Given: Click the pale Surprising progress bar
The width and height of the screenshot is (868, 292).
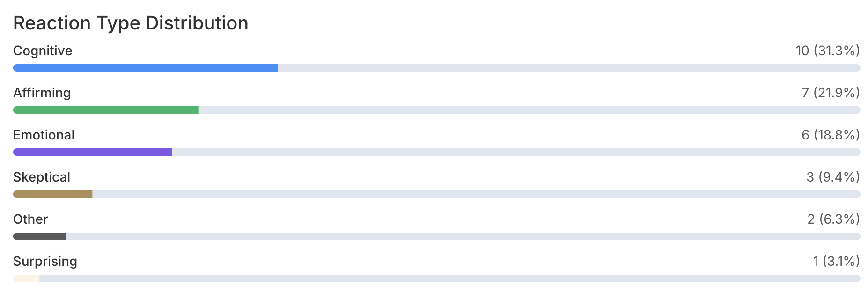Looking at the screenshot, I should click(x=26, y=278).
